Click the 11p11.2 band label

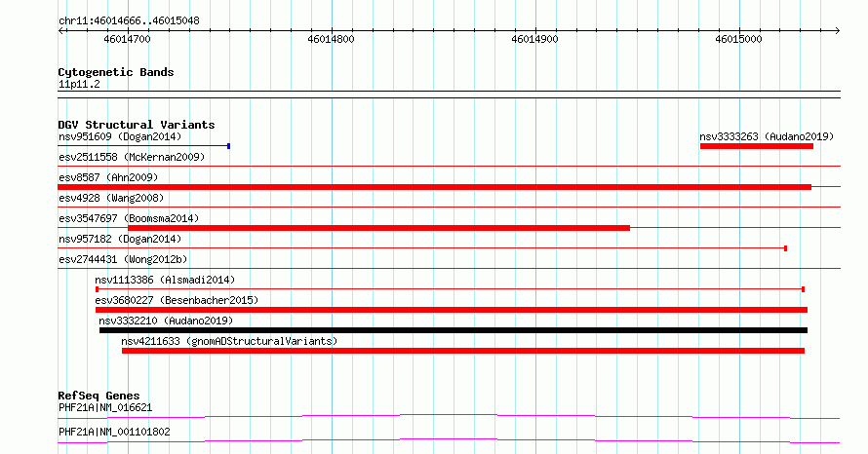click(79, 84)
